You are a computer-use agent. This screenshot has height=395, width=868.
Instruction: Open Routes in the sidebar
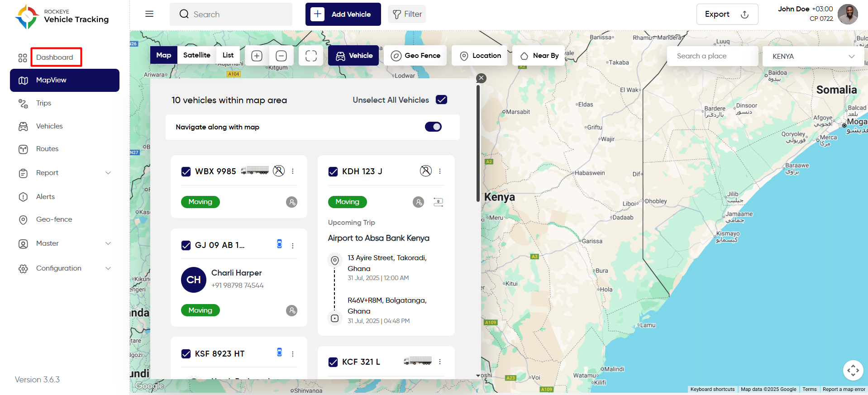pos(47,149)
